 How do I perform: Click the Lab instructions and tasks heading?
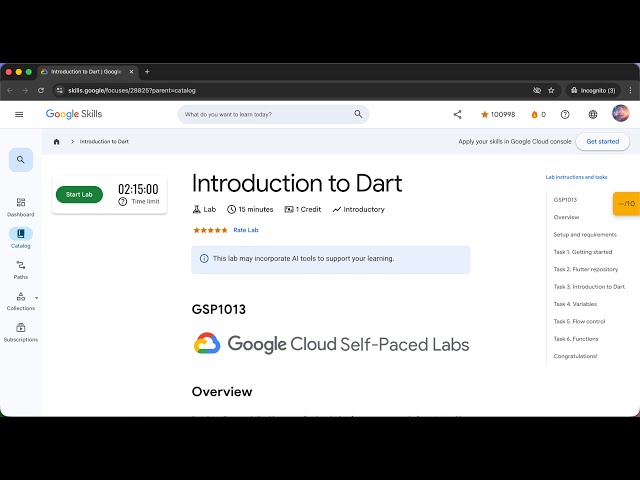pyautogui.click(x=576, y=177)
